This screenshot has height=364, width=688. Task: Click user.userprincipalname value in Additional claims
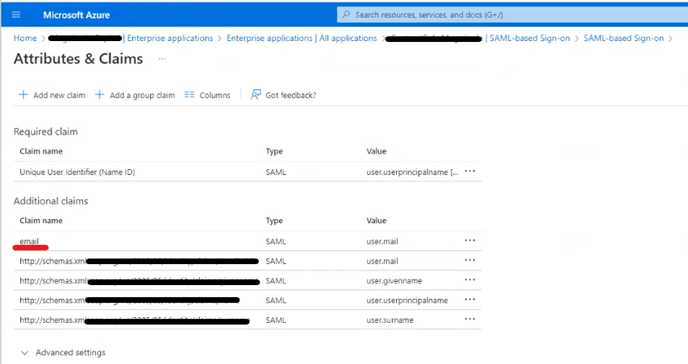(x=407, y=300)
